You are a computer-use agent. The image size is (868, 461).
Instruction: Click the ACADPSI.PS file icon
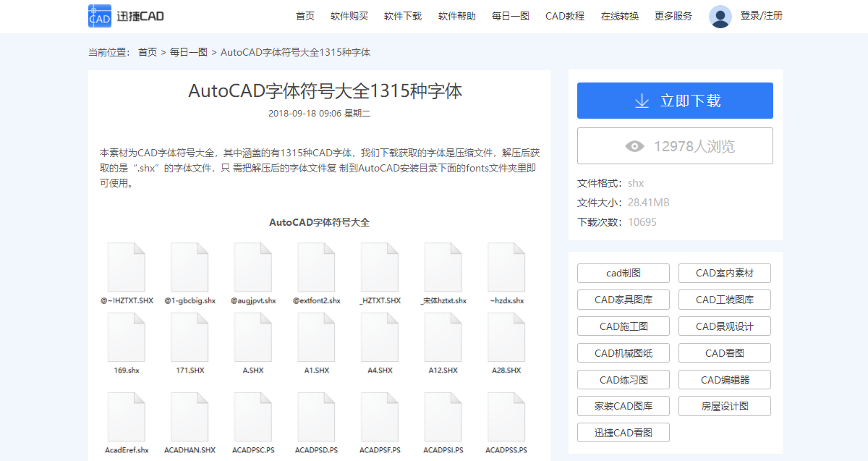click(x=443, y=417)
